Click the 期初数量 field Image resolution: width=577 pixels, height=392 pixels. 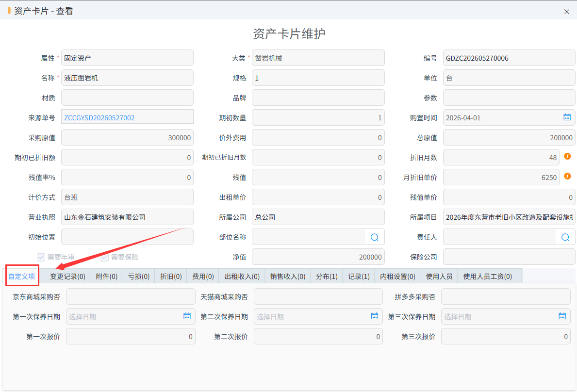point(318,117)
